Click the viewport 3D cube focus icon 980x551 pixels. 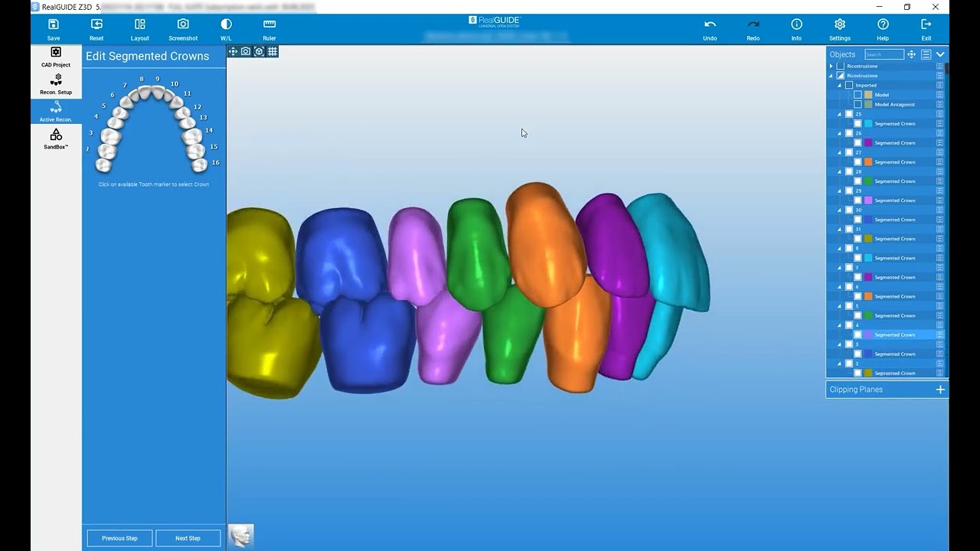[x=259, y=51]
